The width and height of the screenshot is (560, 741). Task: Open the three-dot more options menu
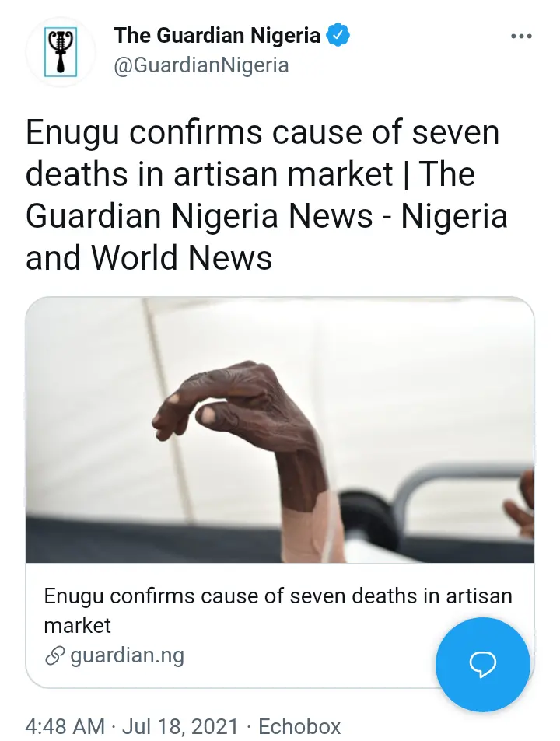pyautogui.click(x=521, y=37)
